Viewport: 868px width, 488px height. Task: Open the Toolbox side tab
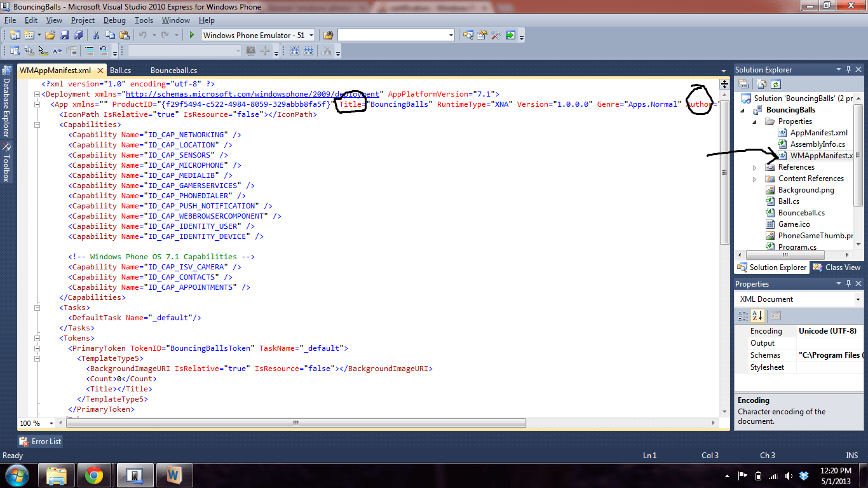[6, 161]
